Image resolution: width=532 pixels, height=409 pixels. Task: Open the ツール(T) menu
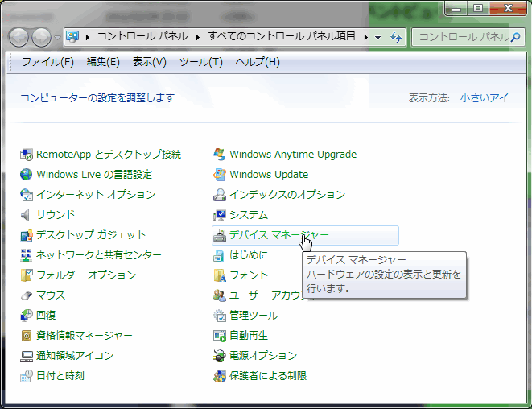(x=200, y=62)
